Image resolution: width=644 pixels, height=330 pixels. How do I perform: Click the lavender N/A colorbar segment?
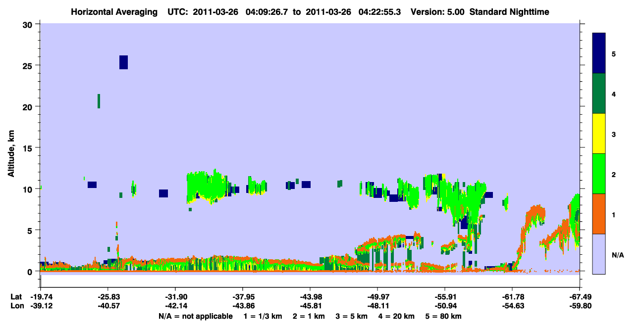click(599, 254)
